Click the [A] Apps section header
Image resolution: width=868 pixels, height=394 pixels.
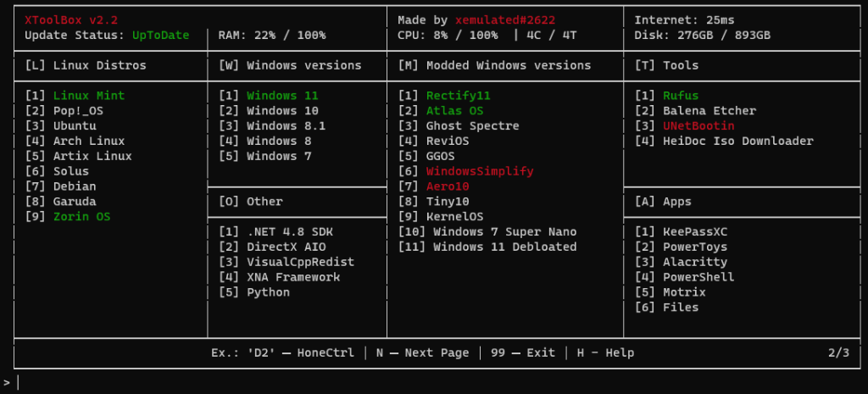click(x=663, y=202)
